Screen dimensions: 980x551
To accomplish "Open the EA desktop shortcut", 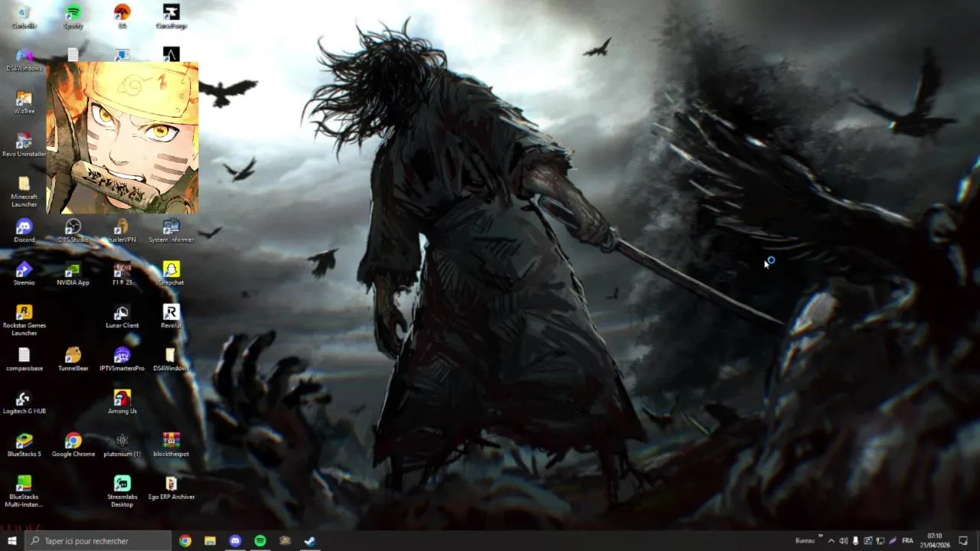I will coord(122,17).
